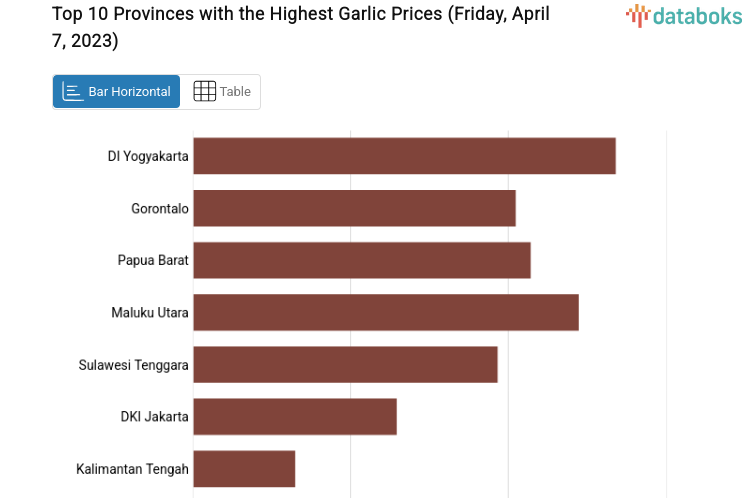Click the Papua Barat axis label

153,260
